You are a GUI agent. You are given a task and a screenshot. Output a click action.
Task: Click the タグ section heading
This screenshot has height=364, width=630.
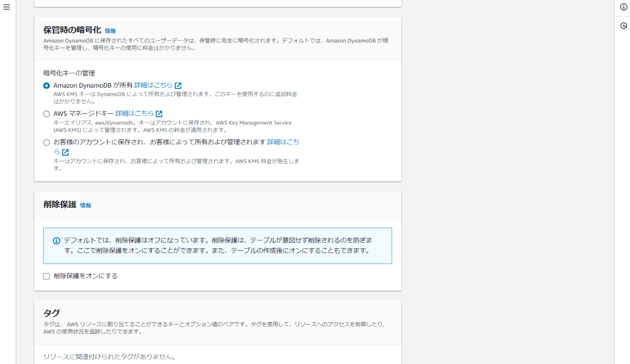[x=51, y=313]
